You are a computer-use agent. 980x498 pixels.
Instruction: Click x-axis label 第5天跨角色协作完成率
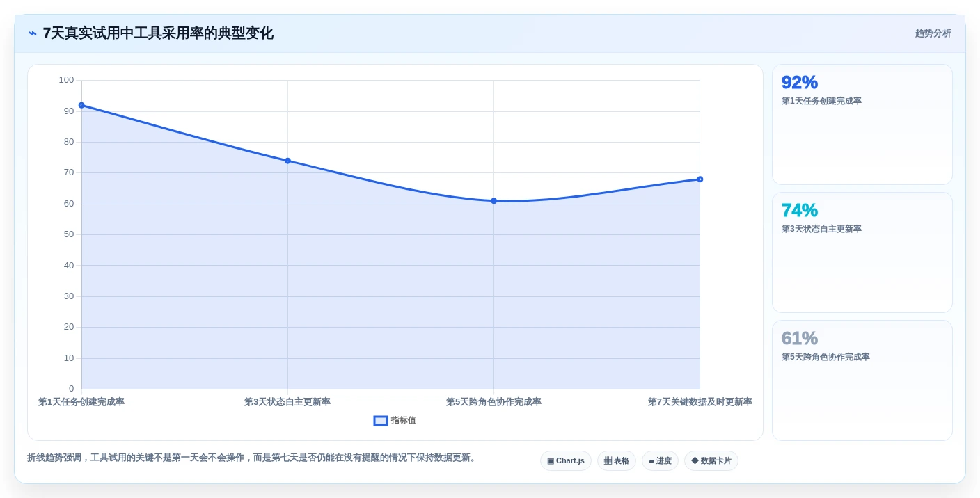493,402
